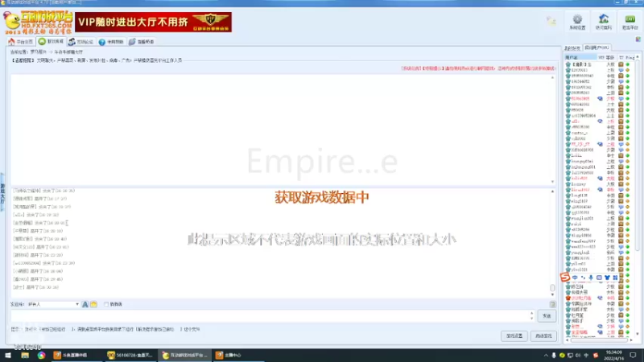This screenshot has height=362, width=644.
Task: Open the Sogou soft keyboard icon
Action: click(x=599, y=278)
